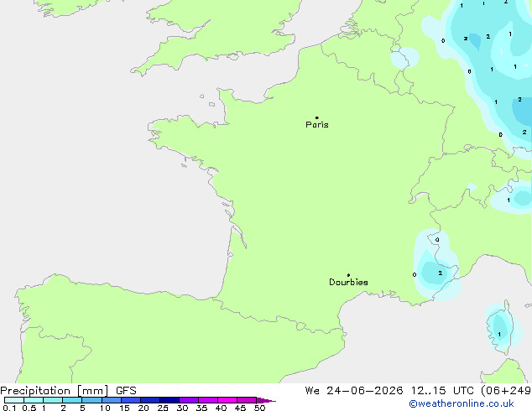Click the Paris city label
Viewport: 532px width, 411px height.
pyautogui.click(x=317, y=125)
